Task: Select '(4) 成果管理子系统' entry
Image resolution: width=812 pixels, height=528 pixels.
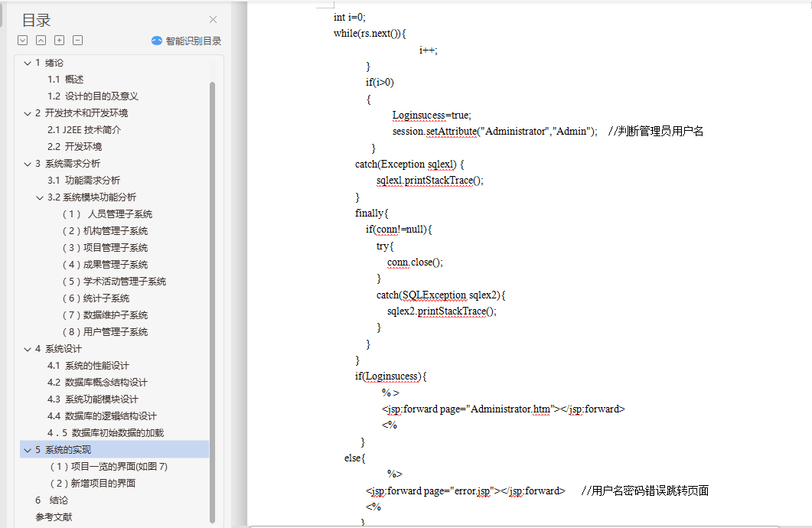Action: (x=105, y=265)
